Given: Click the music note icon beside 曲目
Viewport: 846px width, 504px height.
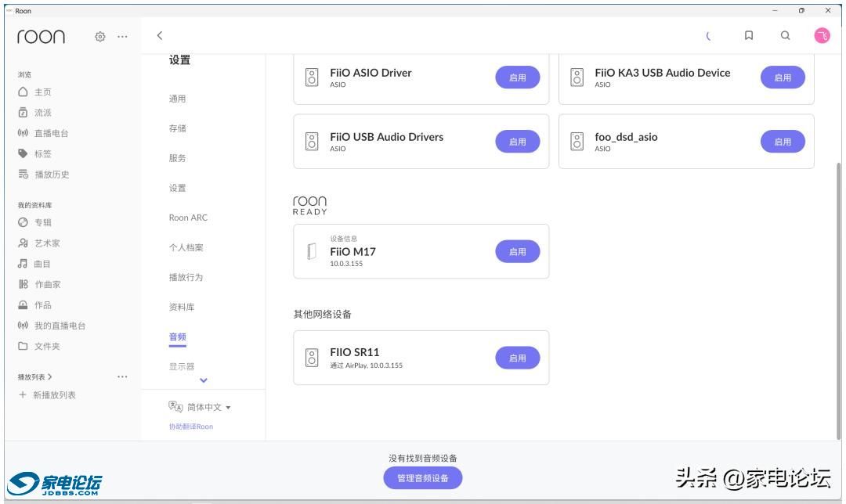Looking at the screenshot, I should (23, 264).
